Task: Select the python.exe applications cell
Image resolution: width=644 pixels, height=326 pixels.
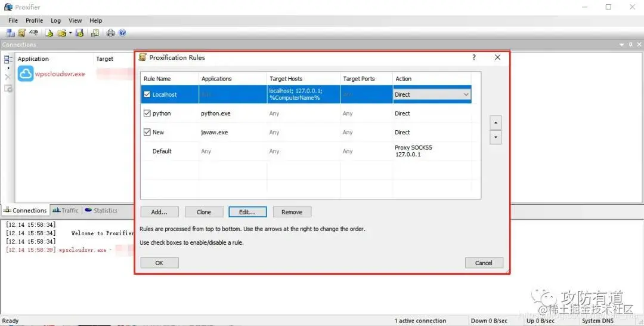Action: pyautogui.click(x=216, y=113)
